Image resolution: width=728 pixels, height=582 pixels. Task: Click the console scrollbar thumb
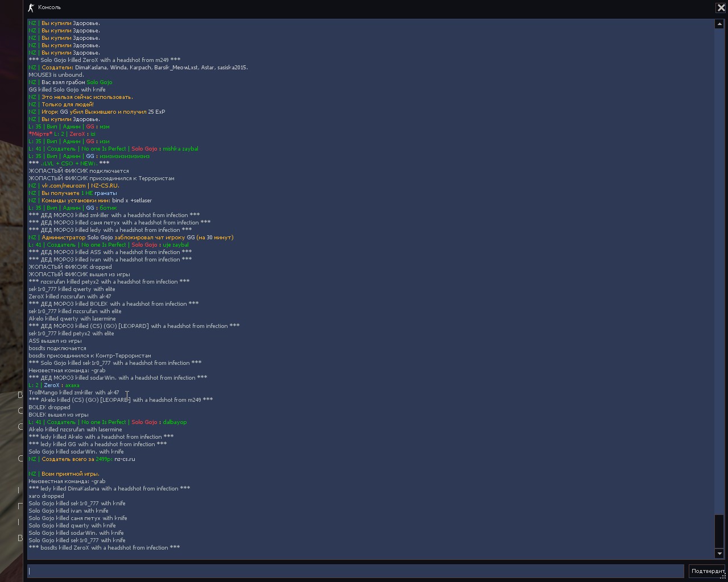pyautogui.click(x=719, y=531)
